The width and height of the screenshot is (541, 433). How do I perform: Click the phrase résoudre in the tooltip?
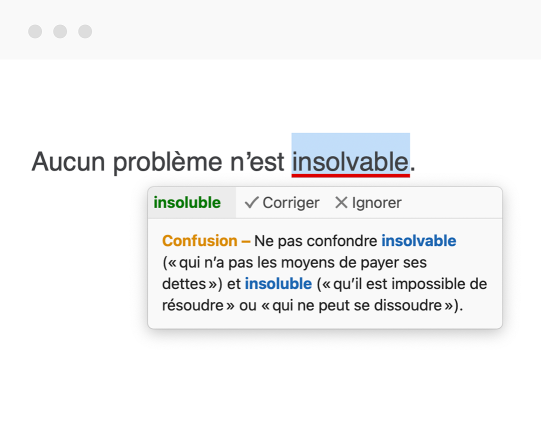(x=193, y=305)
